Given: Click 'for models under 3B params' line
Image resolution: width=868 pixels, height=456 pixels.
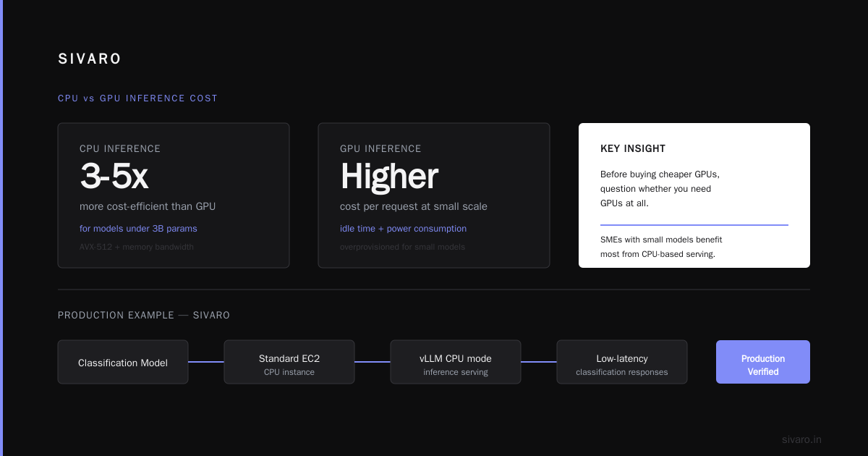Looking at the screenshot, I should [138, 229].
